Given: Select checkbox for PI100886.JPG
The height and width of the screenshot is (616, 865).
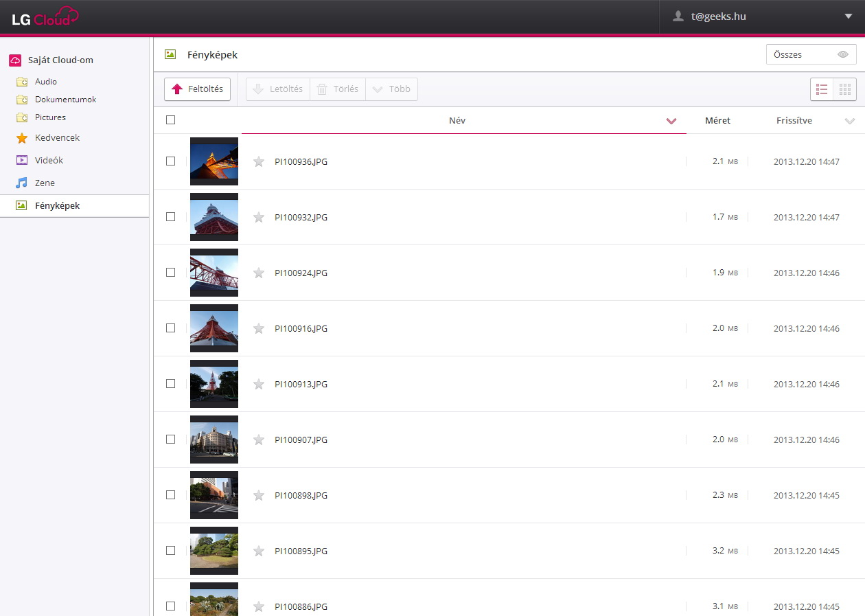Looking at the screenshot, I should tap(170, 606).
